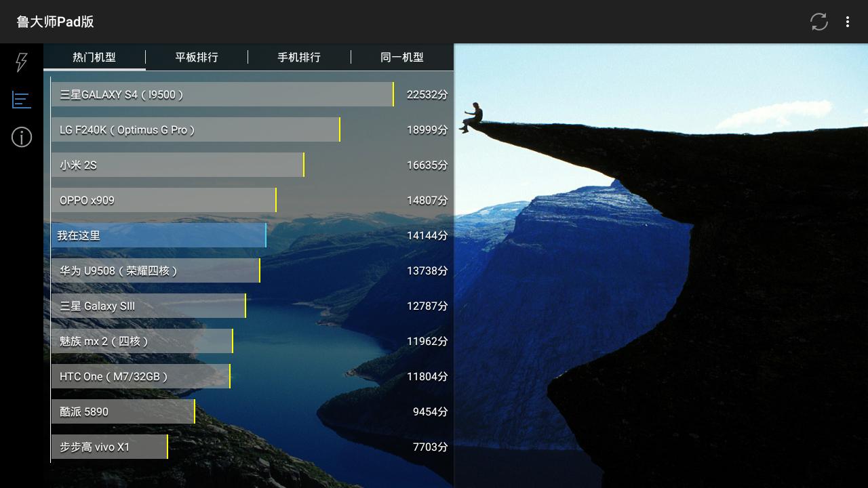Click the 14807分 score value
868x488 pixels.
pos(427,201)
